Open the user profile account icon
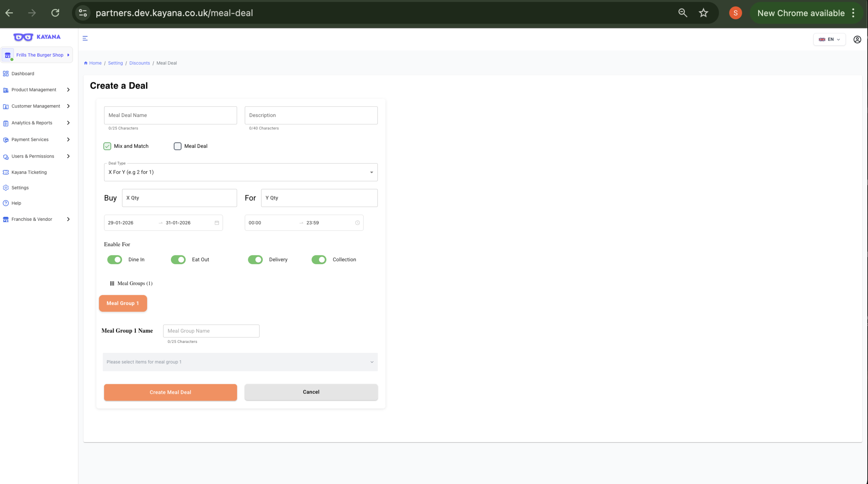 [857, 39]
